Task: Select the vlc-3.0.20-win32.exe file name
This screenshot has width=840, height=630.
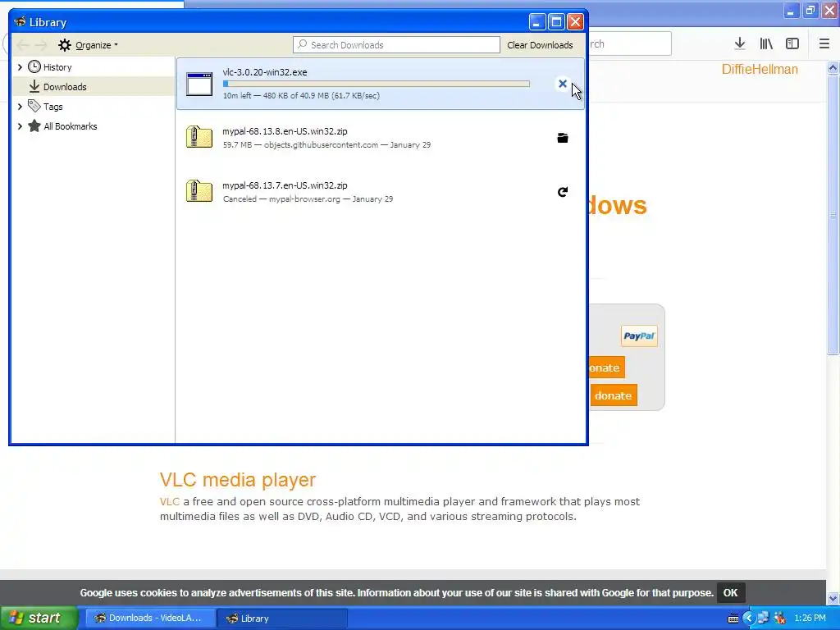Action: [x=265, y=72]
